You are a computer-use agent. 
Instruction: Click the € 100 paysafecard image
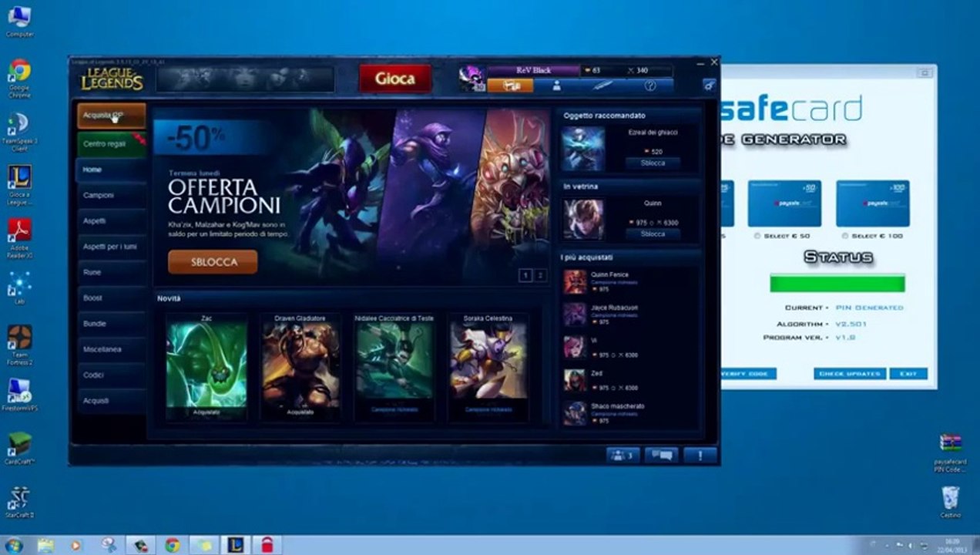(x=872, y=203)
